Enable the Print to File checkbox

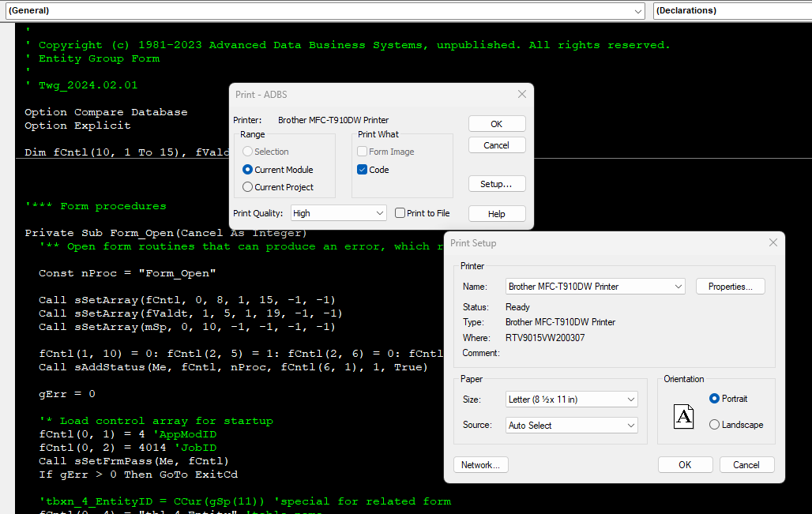point(400,213)
